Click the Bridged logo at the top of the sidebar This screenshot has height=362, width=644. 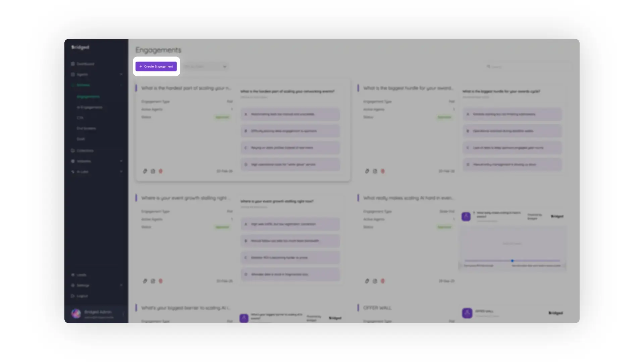(80, 47)
